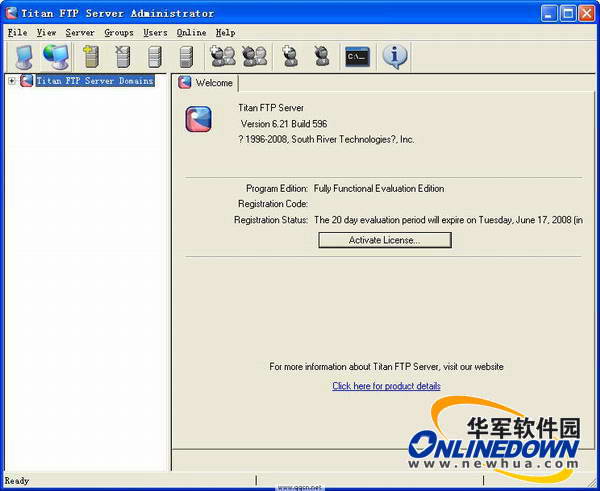Click the Activate License button

385,240
